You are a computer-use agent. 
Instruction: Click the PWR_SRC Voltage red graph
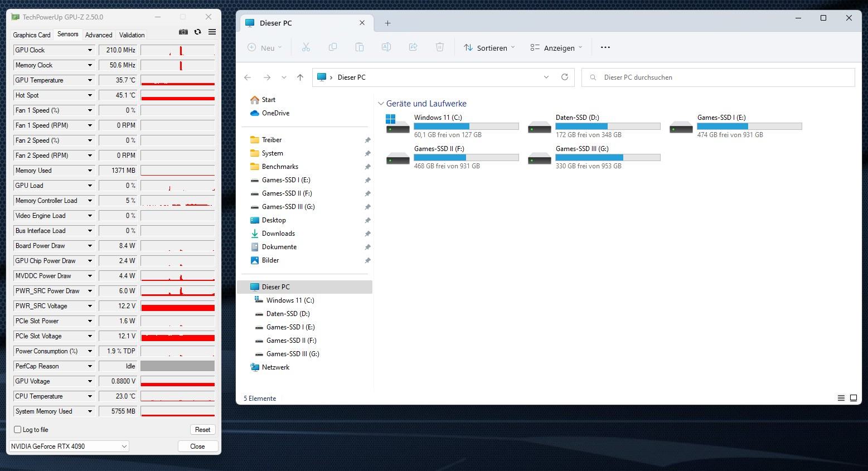[177, 306]
